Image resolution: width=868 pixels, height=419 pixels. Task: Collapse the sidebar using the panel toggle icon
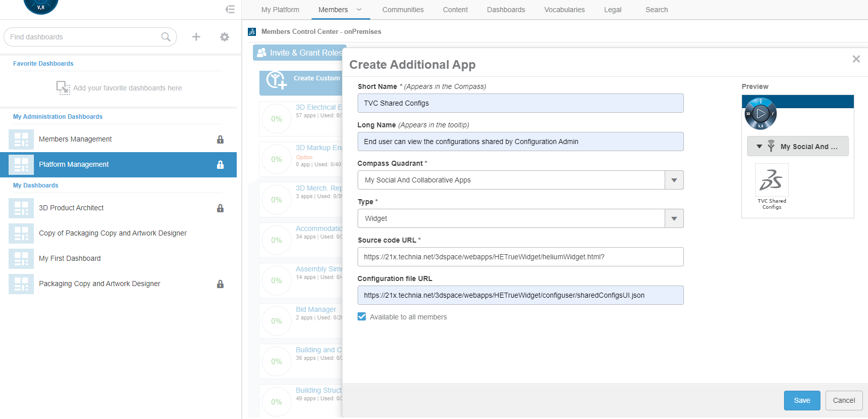(230, 9)
